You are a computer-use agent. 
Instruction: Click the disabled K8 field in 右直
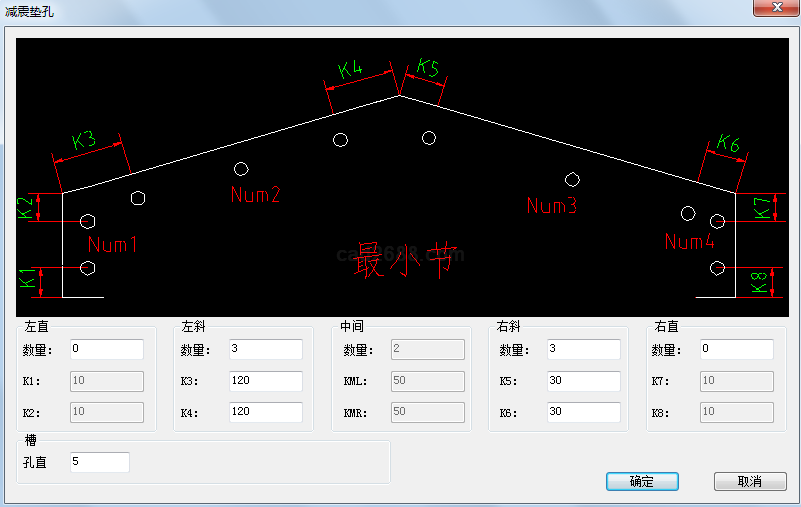[736, 412]
